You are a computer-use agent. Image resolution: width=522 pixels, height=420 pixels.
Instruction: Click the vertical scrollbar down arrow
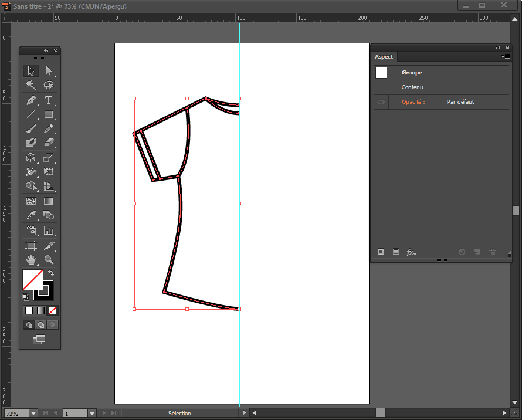[x=515, y=402]
